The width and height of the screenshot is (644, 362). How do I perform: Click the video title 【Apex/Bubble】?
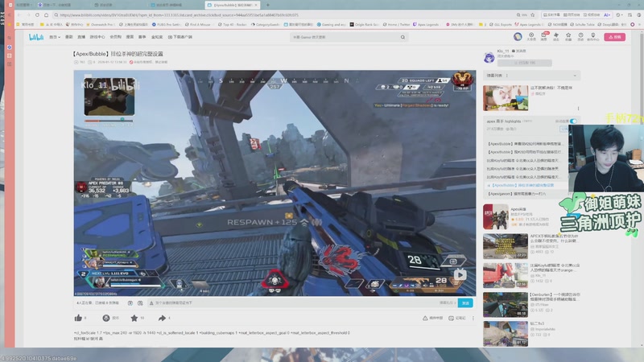[x=118, y=54]
